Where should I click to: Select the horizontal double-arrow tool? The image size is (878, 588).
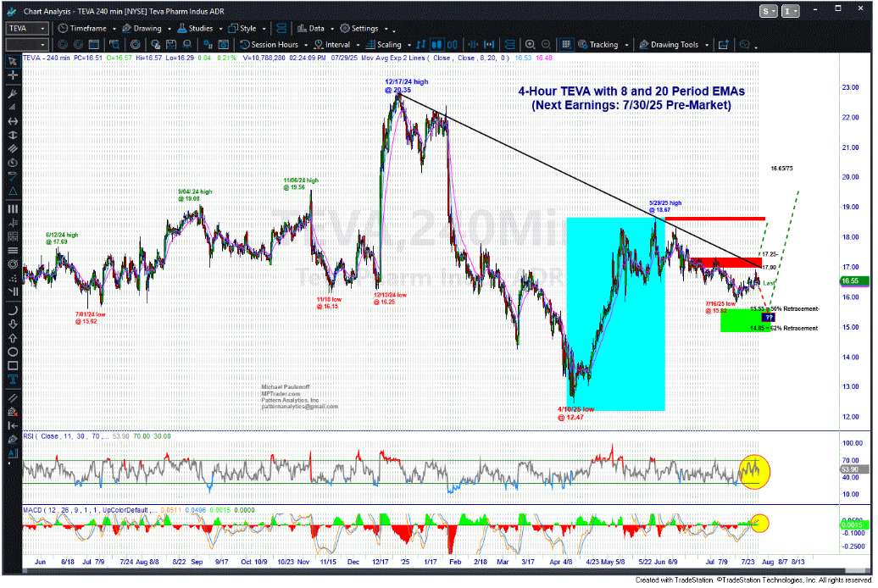[13, 121]
